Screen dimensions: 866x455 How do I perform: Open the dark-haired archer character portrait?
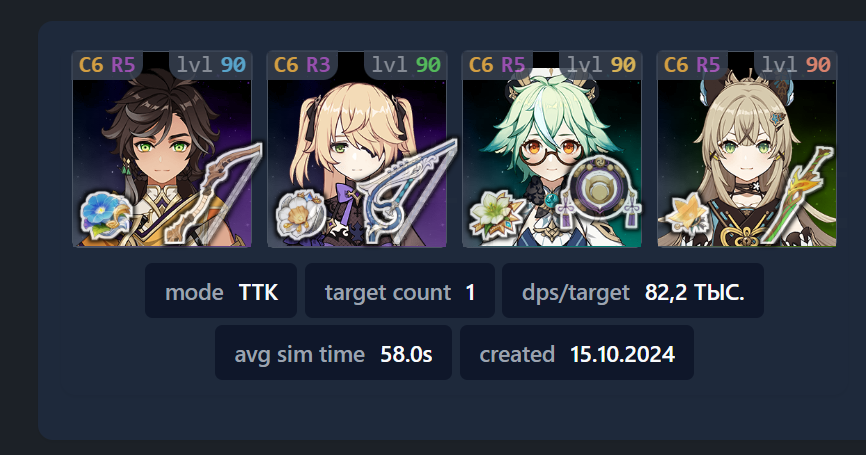pos(162,149)
